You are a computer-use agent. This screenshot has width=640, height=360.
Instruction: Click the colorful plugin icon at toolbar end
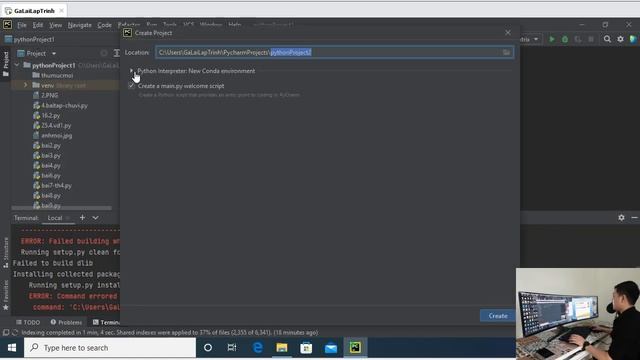click(x=633, y=39)
